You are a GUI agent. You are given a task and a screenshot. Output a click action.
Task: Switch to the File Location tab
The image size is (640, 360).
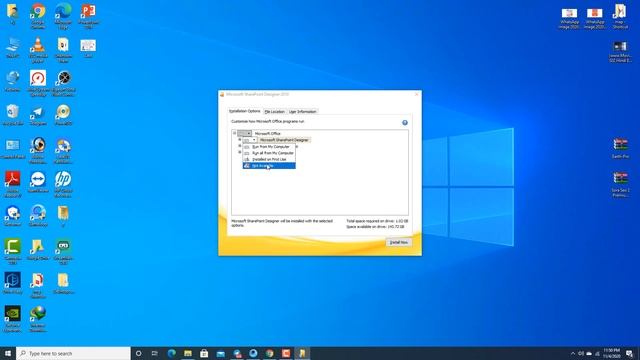click(x=274, y=111)
